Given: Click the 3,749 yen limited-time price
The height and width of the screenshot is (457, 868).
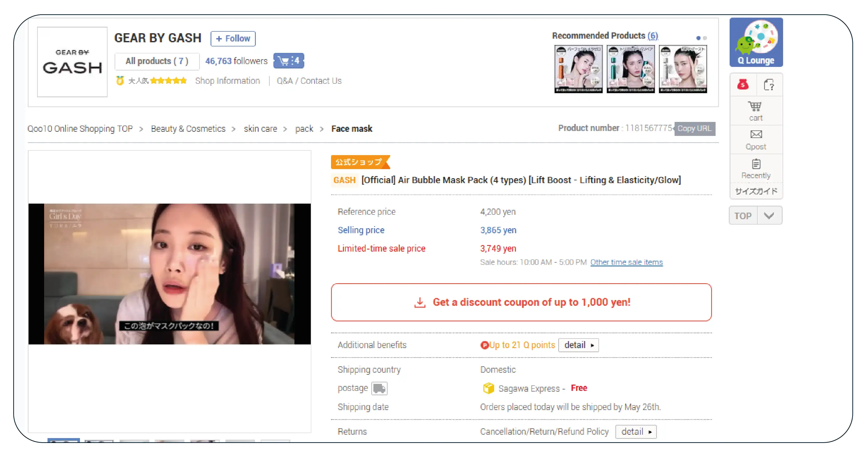Looking at the screenshot, I should [x=498, y=248].
